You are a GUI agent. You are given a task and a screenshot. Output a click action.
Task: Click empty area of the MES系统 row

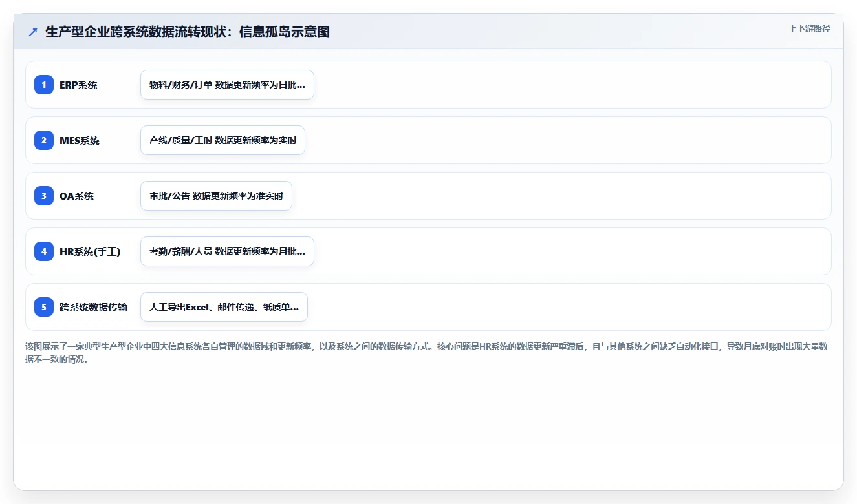click(563, 140)
